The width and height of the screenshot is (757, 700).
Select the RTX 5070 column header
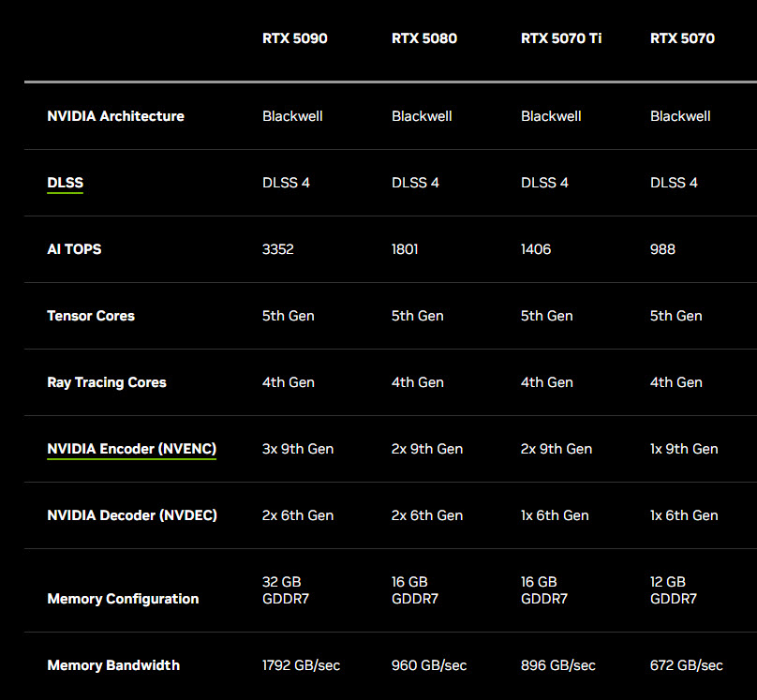coord(682,38)
